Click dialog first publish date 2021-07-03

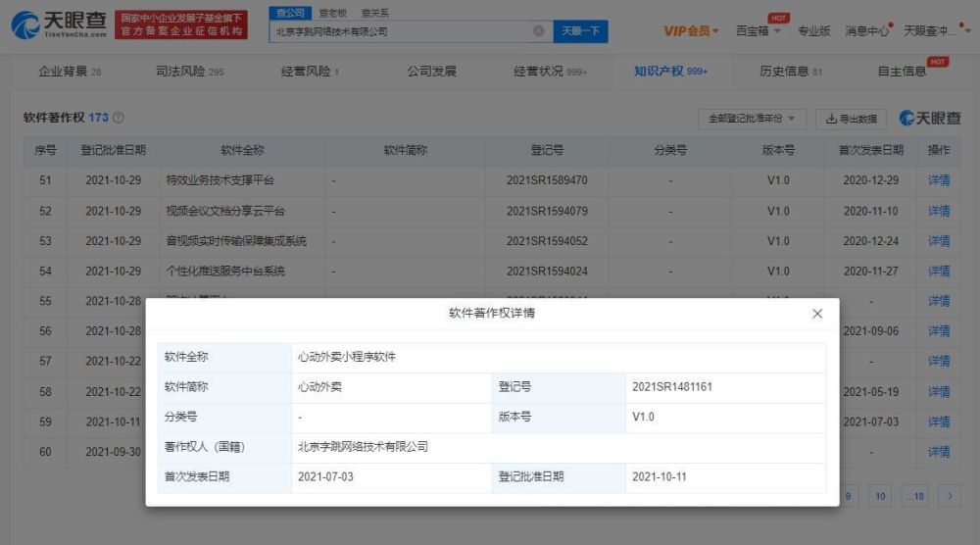(x=325, y=476)
